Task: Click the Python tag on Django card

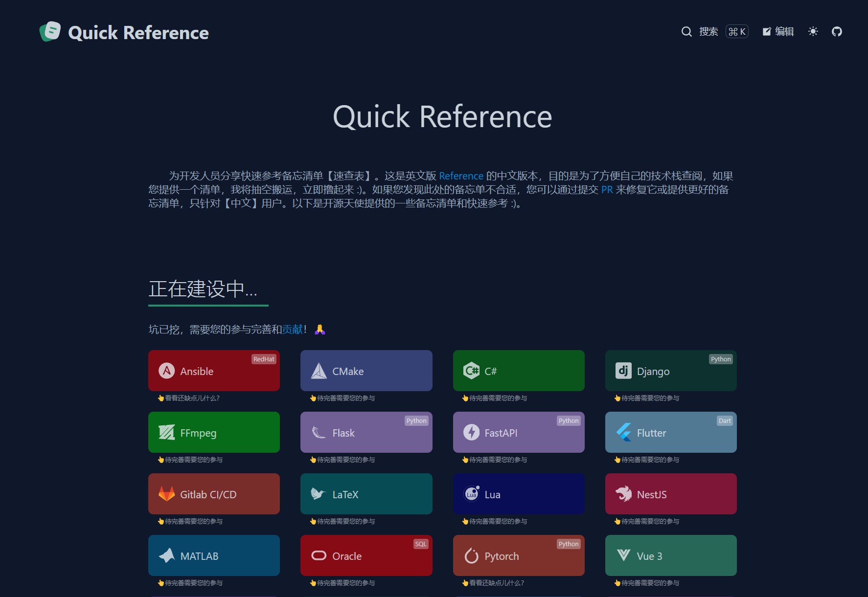Action: [x=721, y=359]
